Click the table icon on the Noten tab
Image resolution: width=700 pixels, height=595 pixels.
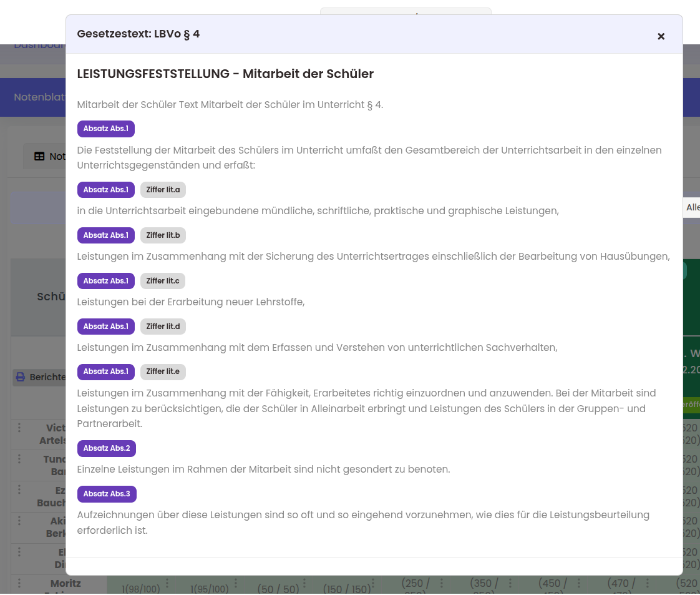pyautogui.click(x=39, y=157)
